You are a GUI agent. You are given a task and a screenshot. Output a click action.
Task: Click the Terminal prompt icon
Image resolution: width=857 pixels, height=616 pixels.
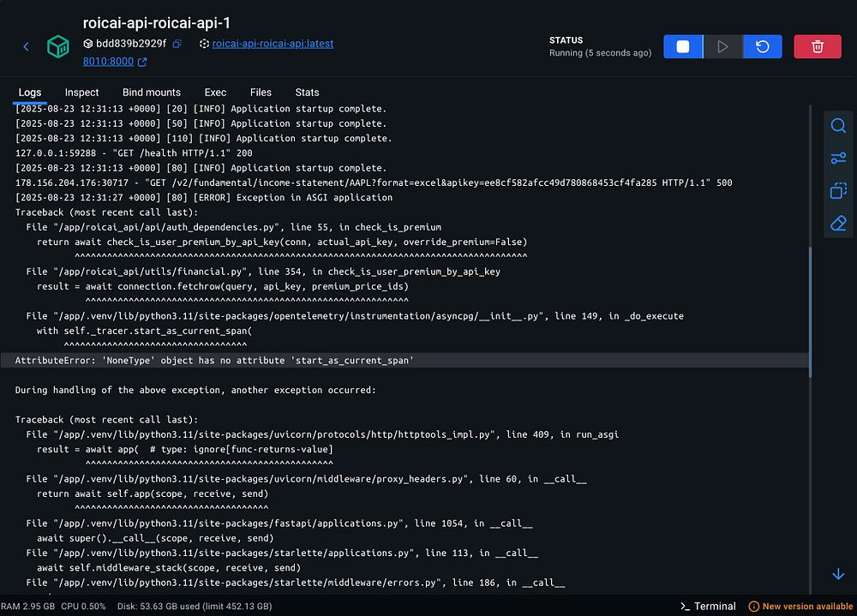click(685, 607)
